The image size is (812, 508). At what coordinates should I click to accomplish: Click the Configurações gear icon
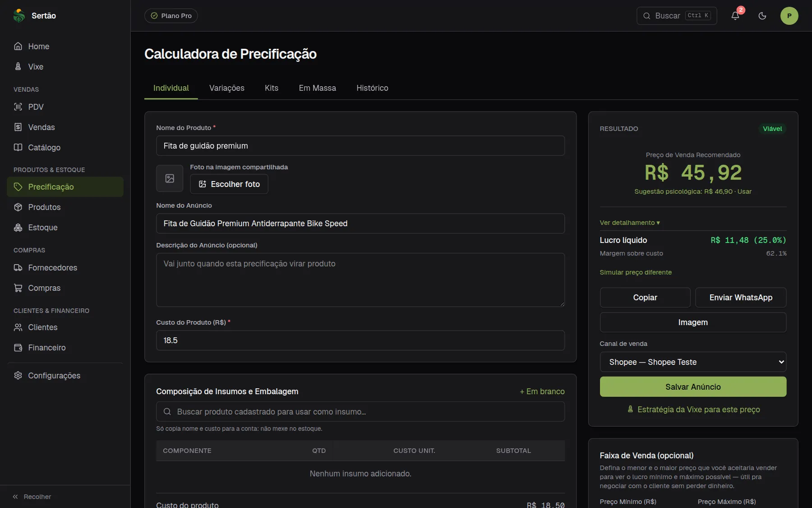pyautogui.click(x=18, y=375)
